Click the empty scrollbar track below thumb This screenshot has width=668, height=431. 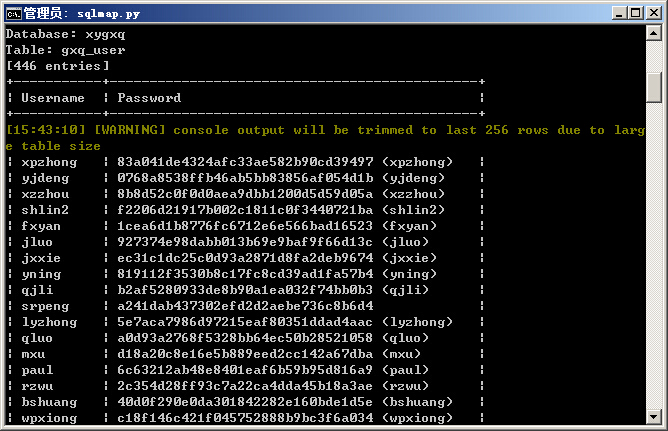(654, 256)
